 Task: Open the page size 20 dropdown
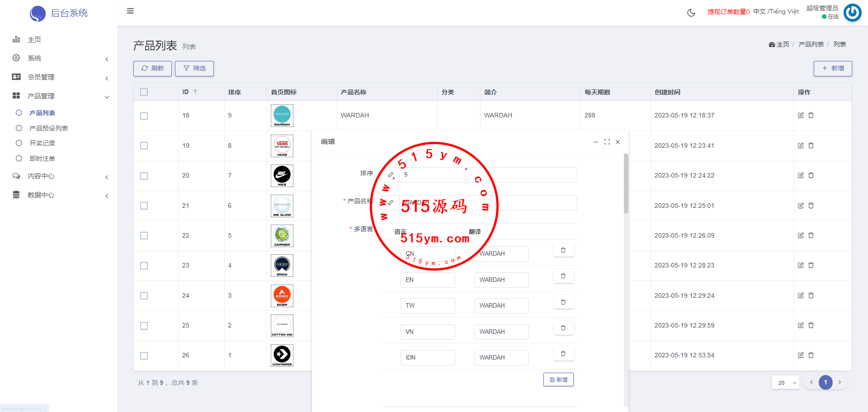[x=786, y=383]
